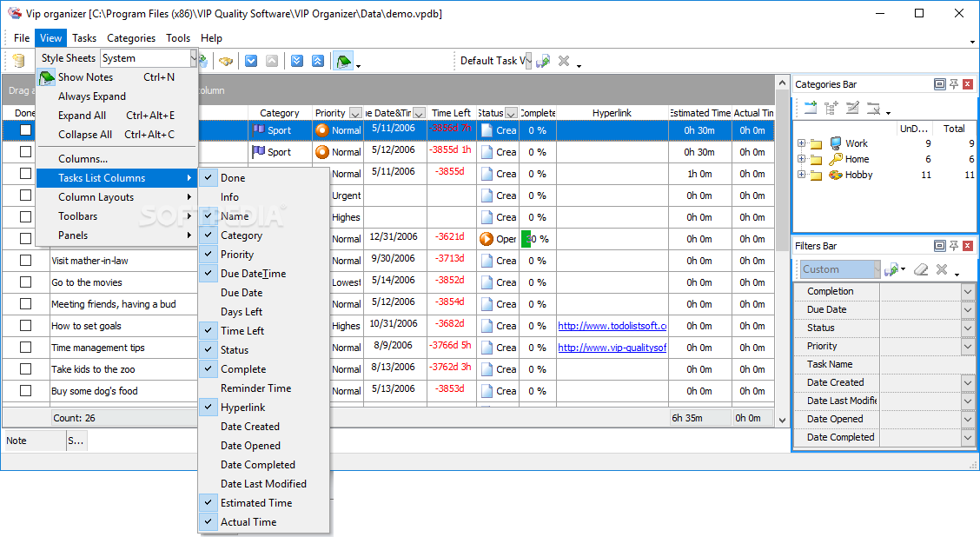
Task: Check Done box for Visit mather-in-law
Action: (x=25, y=260)
